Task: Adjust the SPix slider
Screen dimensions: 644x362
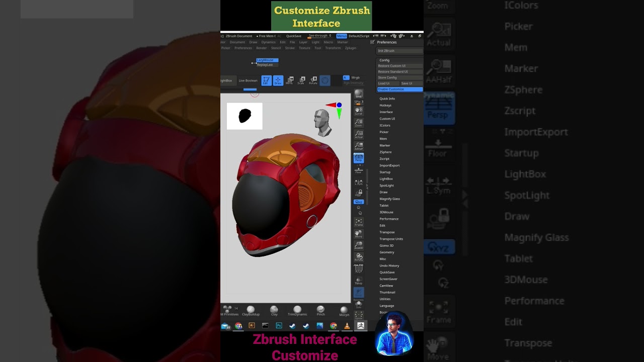Action: pyautogui.click(x=359, y=102)
